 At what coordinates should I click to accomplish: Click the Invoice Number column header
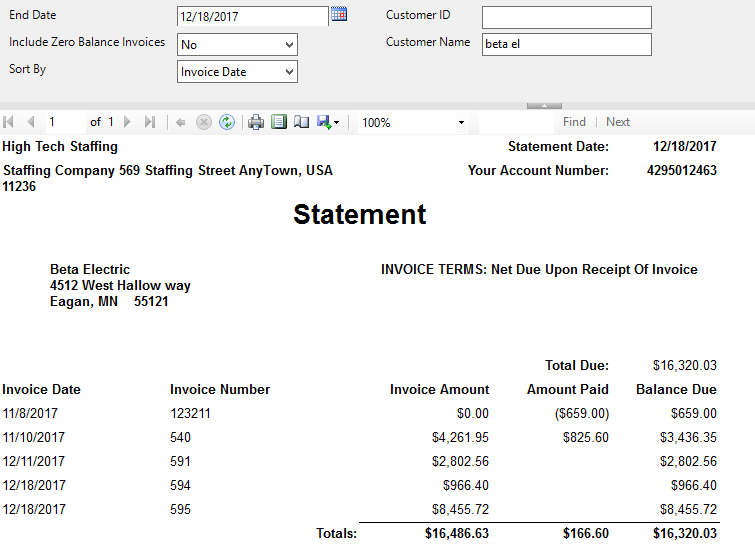pos(220,389)
